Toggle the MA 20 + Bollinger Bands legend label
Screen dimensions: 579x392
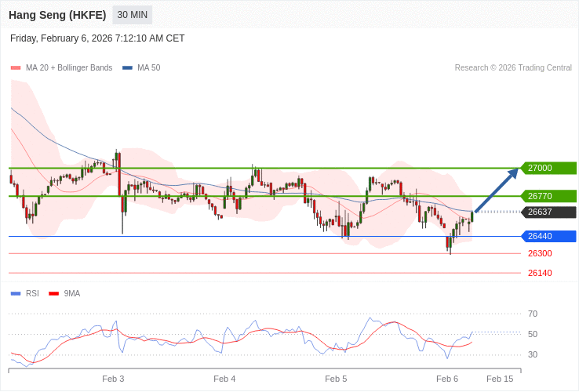tap(69, 68)
